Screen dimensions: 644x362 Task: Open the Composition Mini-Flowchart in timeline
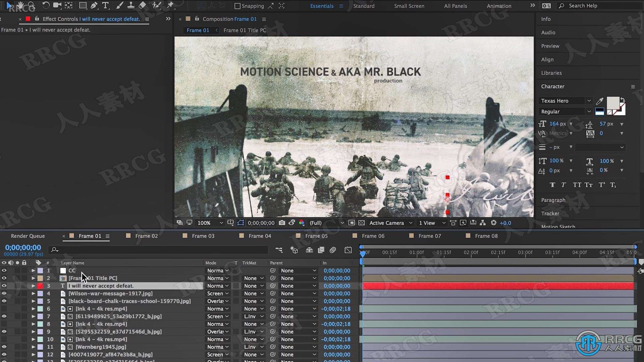coord(279,250)
